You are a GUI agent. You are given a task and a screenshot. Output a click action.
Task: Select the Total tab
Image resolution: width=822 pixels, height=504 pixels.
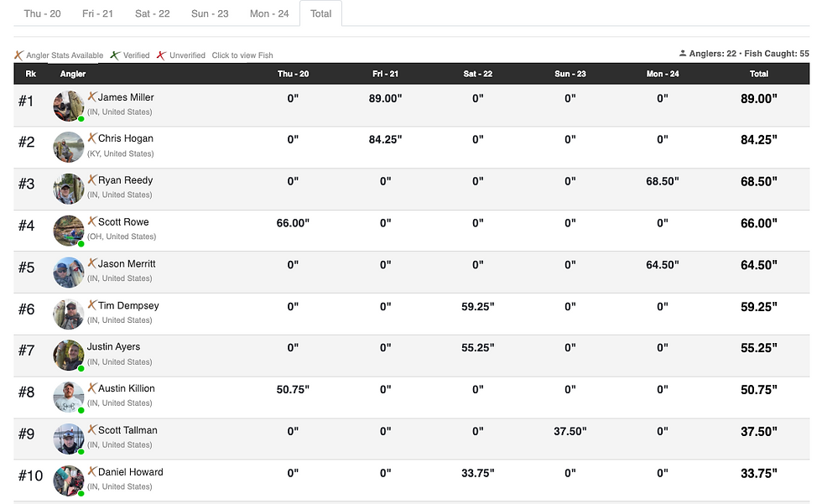pos(320,13)
